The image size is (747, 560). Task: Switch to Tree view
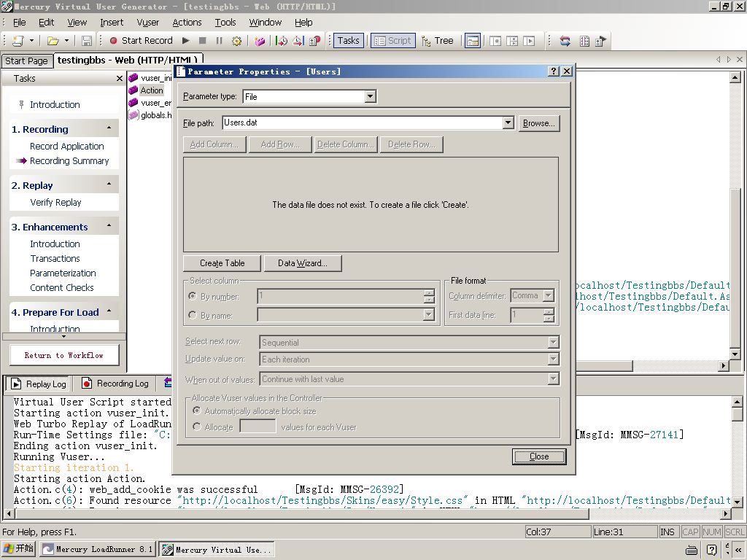(438, 41)
